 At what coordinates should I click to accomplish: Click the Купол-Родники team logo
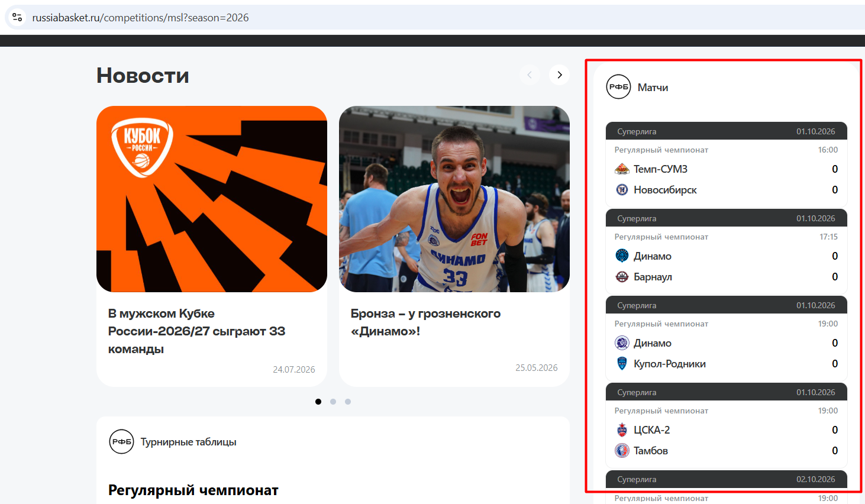[622, 364]
